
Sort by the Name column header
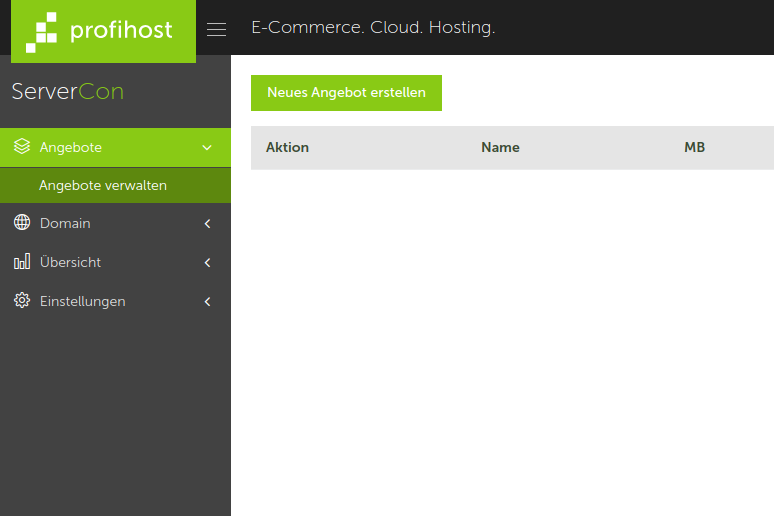(x=500, y=147)
